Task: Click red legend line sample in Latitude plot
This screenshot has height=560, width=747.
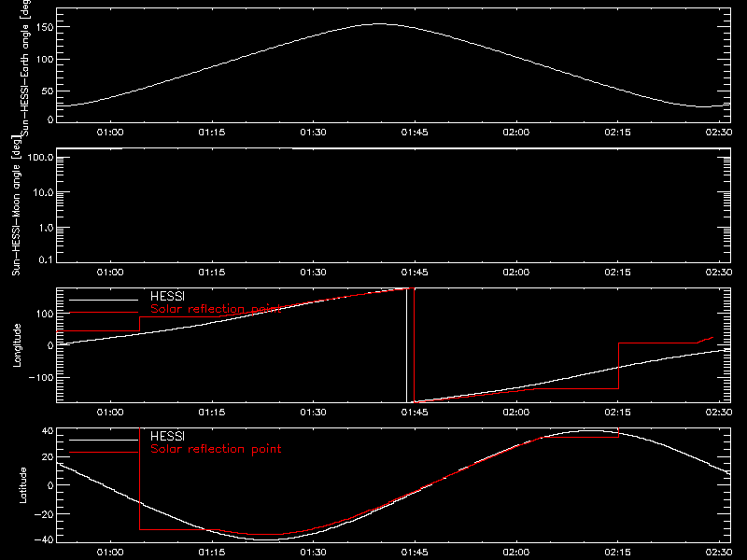Action: pyautogui.click(x=104, y=453)
